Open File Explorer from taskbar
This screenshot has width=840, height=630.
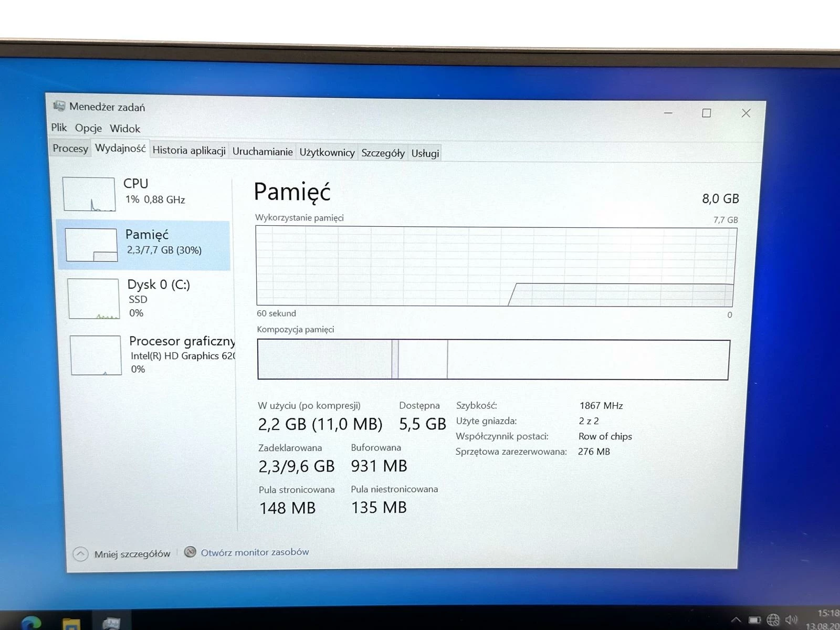[x=71, y=624]
